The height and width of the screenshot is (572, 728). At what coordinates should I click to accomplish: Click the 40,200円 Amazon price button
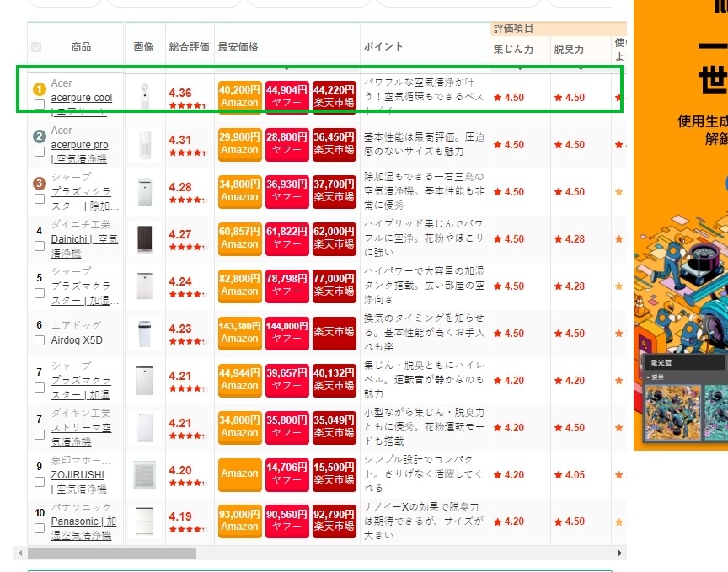[x=239, y=97]
